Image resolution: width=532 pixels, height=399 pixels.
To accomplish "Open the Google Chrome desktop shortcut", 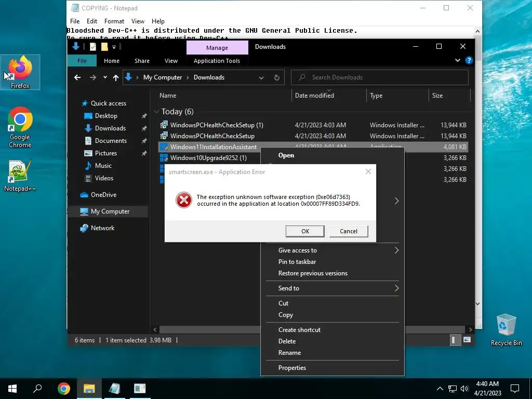I will [x=20, y=127].
